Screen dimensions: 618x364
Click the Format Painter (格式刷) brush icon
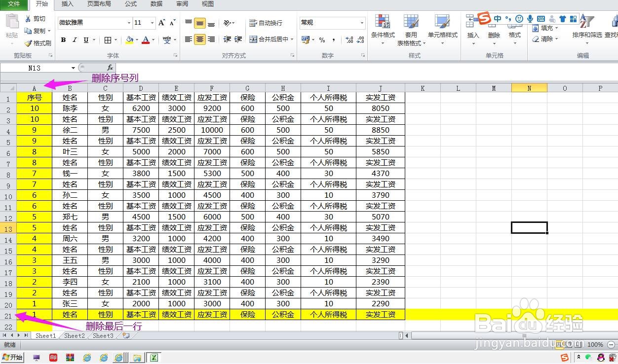pos(28,43)
